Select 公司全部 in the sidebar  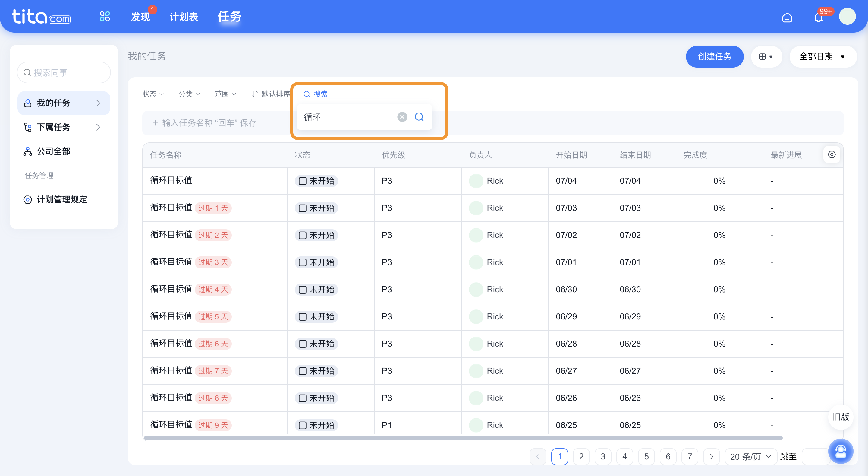(x=64, y=151)
